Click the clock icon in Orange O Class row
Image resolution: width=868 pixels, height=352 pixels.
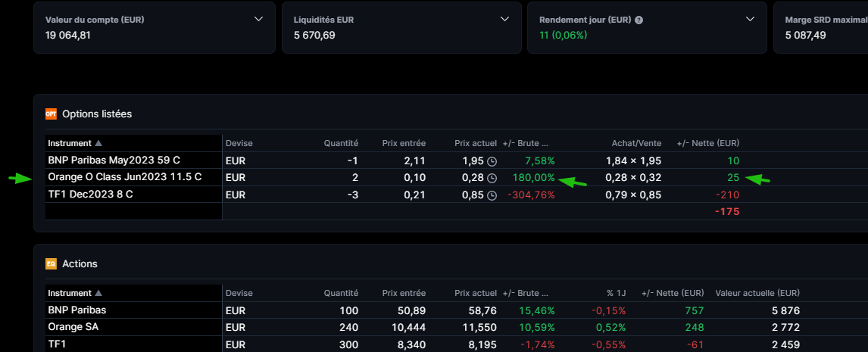point(492,178)
